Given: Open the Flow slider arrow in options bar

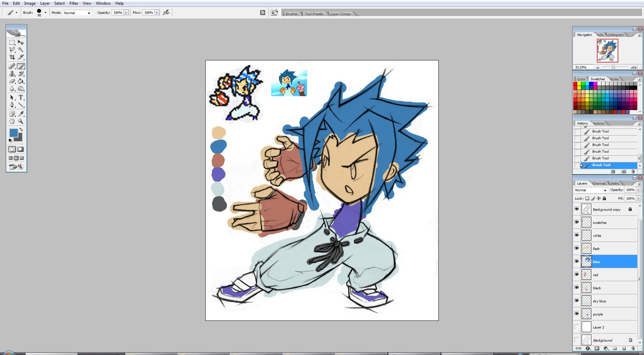Looking at the screenshot, I should click(157, 12).
